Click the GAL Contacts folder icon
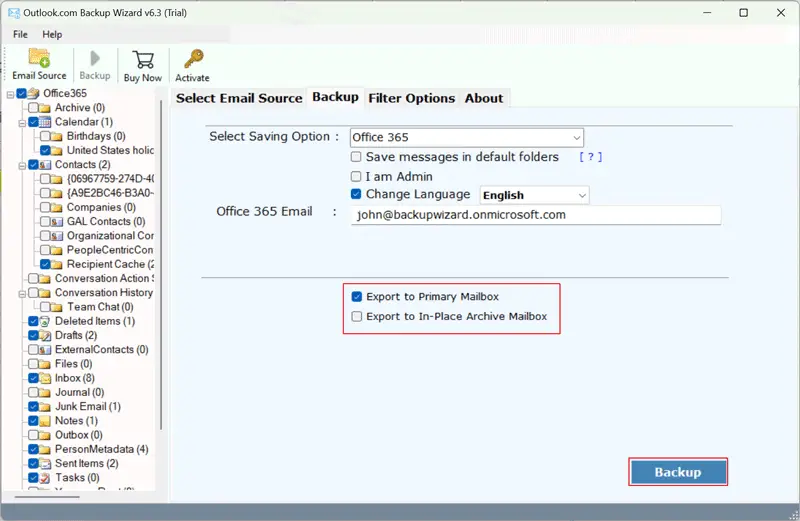This screenshot has width=800, height=521. (57, 221)
